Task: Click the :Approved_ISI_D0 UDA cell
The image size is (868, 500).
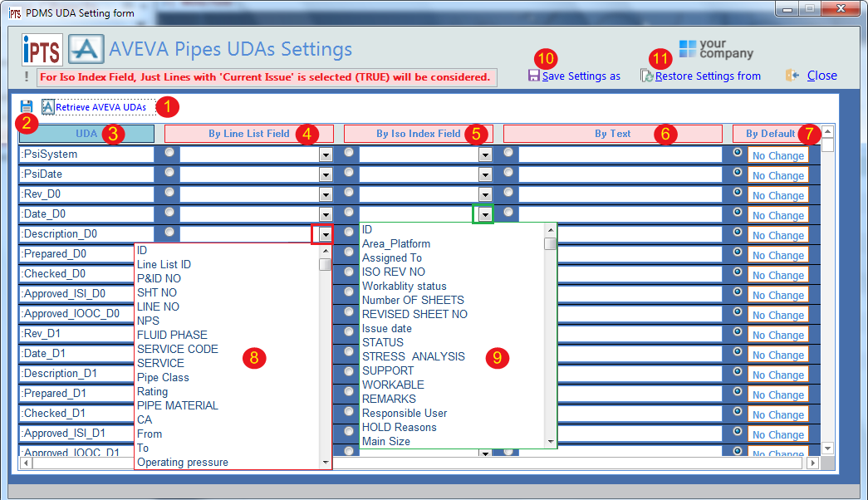Action: click(x=77, y=293)
